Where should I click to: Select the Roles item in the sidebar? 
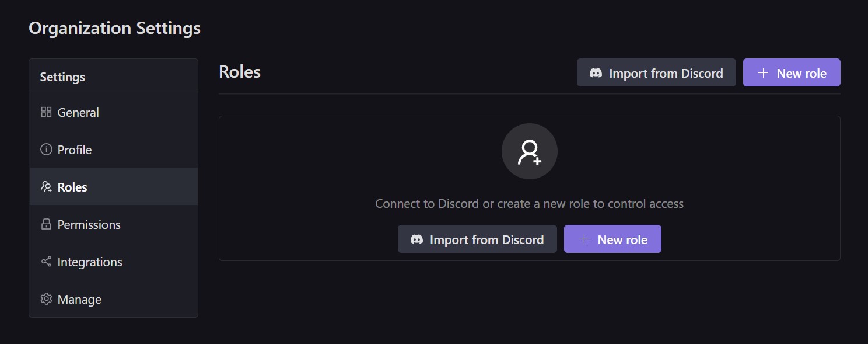click(72, 187)
